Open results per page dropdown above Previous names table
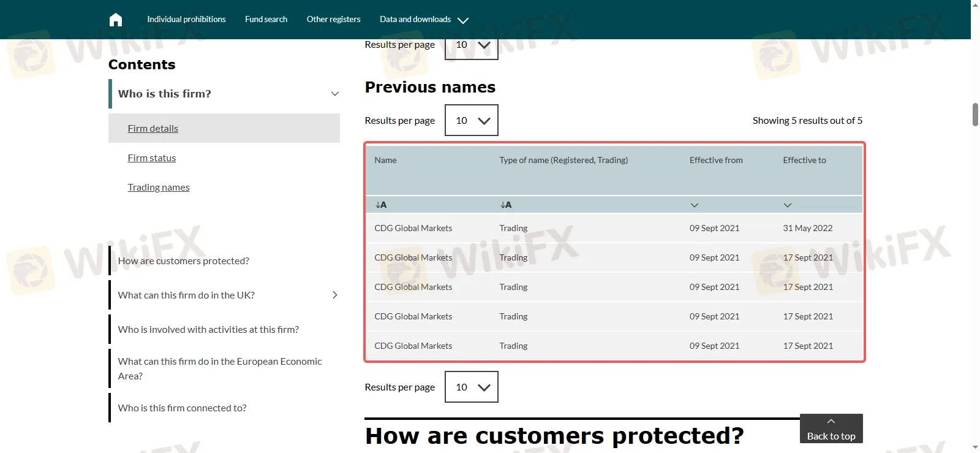 [x=472, y=120]
